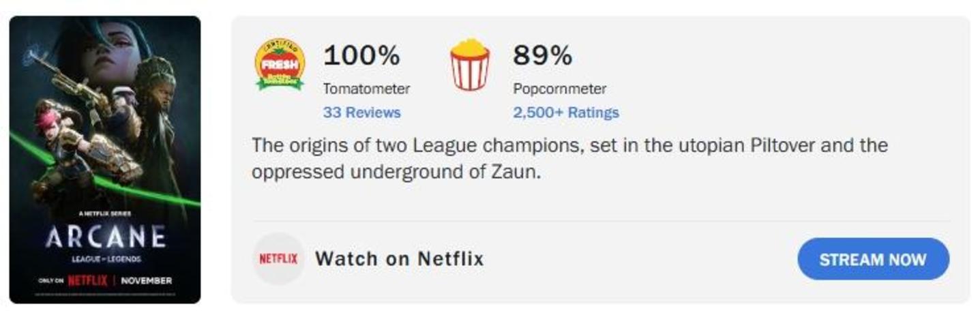Click the Certified Fresh tomato badge
Image resolution: width=980 pixels, height=313 pixels.
[x=279, y=65]
